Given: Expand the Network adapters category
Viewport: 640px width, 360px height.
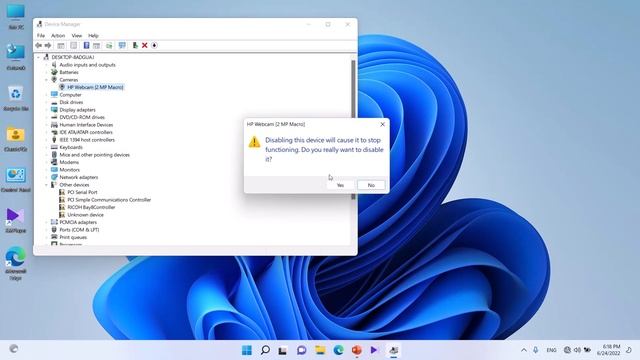Looking at the screenshot, I should pyautogui.click(x=47, y=177).
